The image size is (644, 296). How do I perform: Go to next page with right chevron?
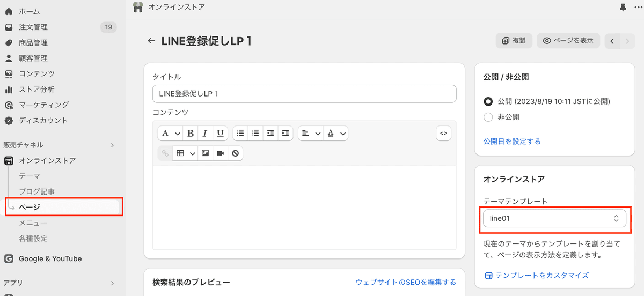[627, 41]
